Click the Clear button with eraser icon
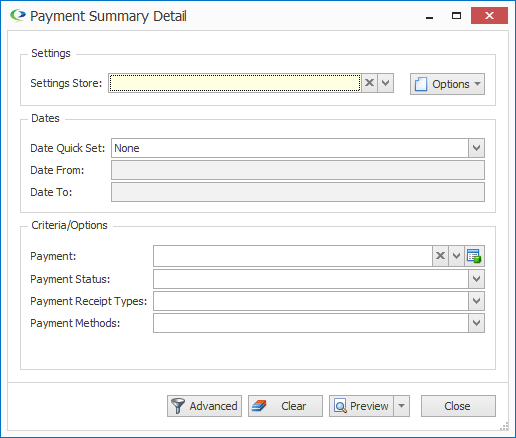This screenshot has width=516, height=438. point(285,406)
